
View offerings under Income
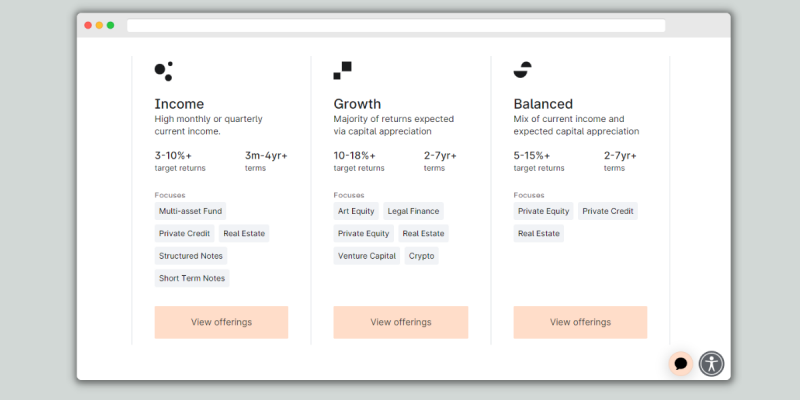pyautogui.click(x=221, y=322)
